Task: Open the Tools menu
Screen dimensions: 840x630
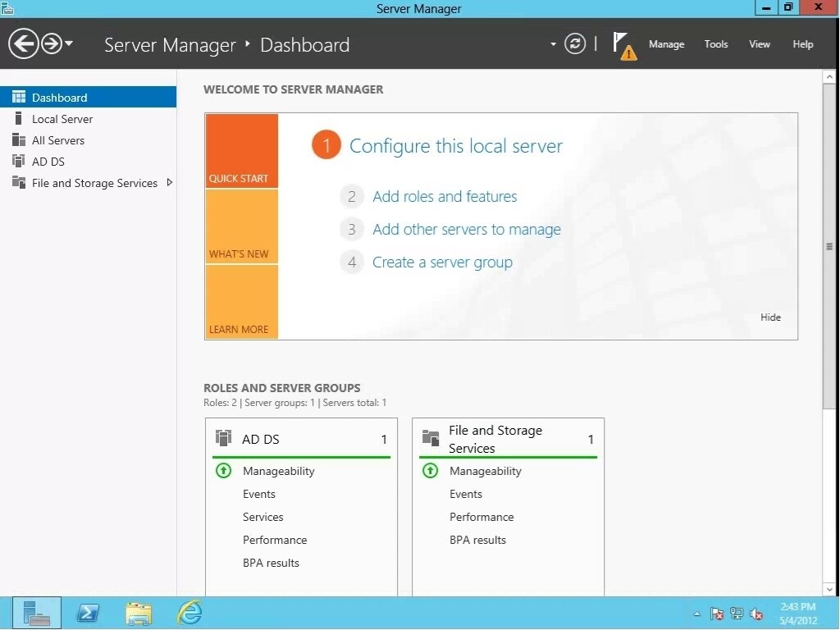Action: click(715, 44)
